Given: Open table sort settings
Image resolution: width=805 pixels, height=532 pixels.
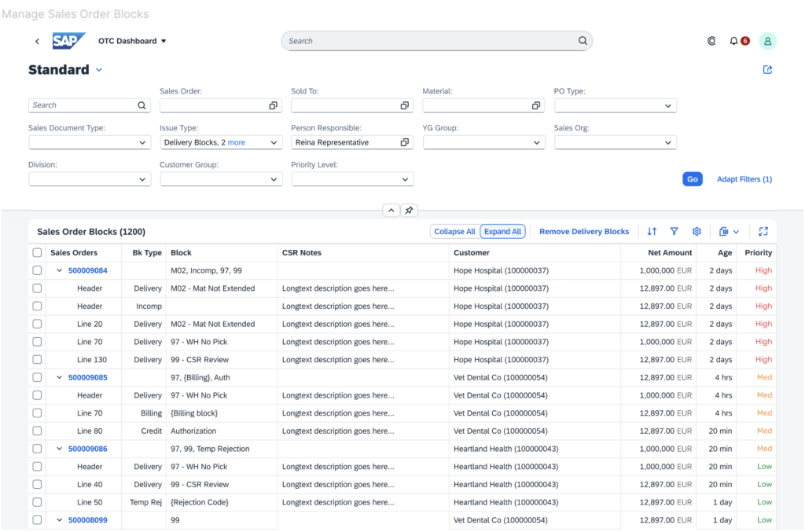Looking at the screenshot, I should [x=652, y=231].
